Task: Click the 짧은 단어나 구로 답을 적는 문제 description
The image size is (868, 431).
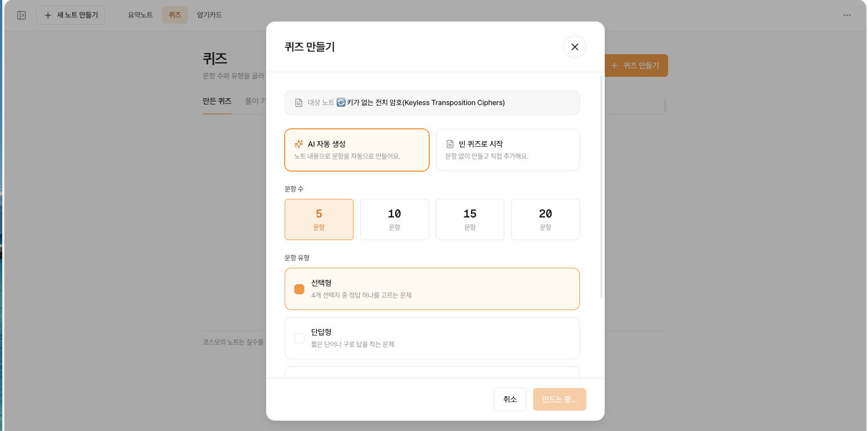Action: coord(352,344)
